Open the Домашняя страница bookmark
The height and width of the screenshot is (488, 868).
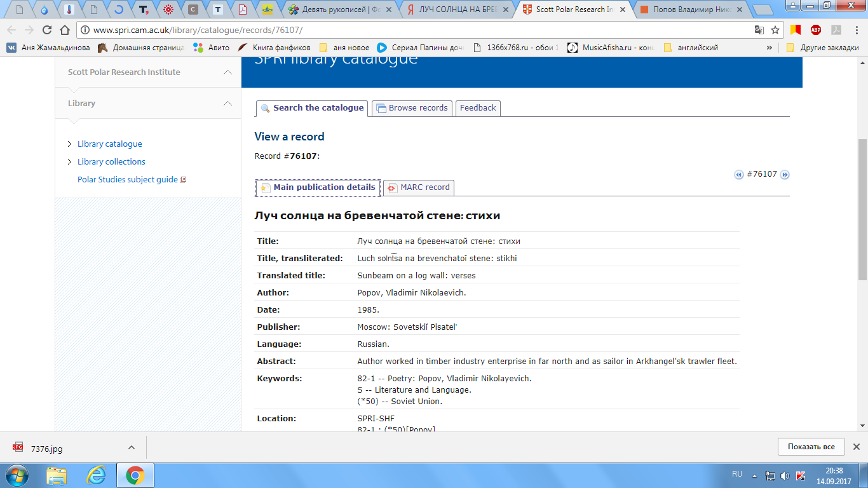click(141, 48)
